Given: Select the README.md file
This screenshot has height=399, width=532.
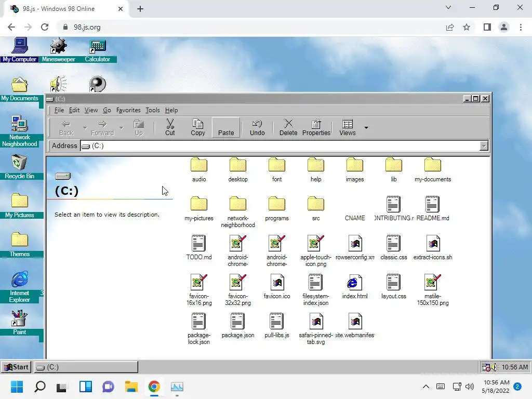Looking at the screenshot, I should click(x=433, y=209).
